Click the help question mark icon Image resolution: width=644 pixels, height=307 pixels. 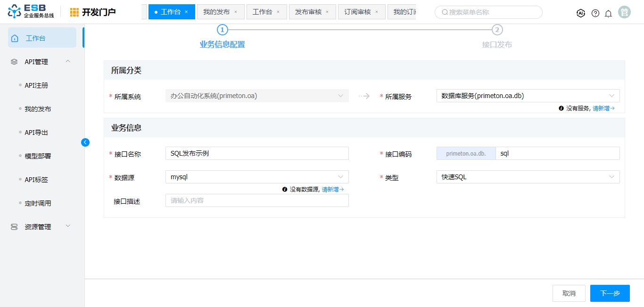(x=595, y=13)
